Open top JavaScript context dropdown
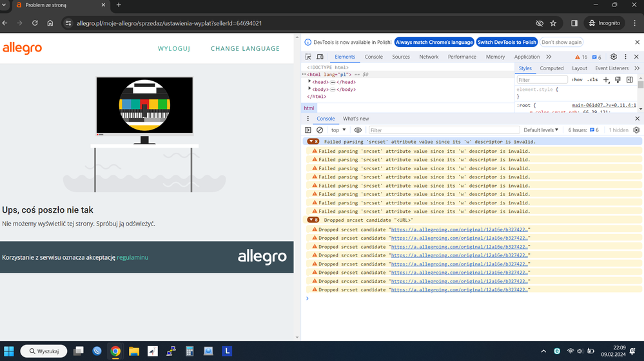The width and height of the screenshot is (644, 361). pos(338,130)
